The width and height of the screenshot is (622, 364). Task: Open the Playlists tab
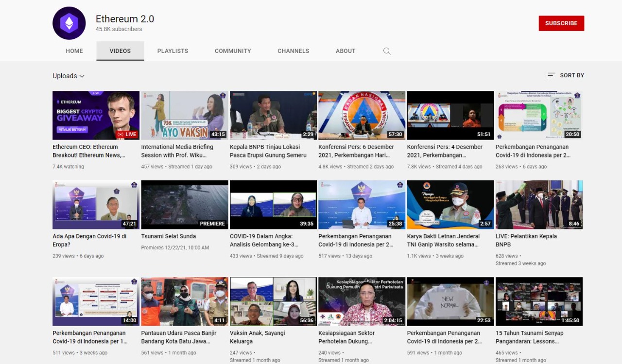click(x=173, y=51)
